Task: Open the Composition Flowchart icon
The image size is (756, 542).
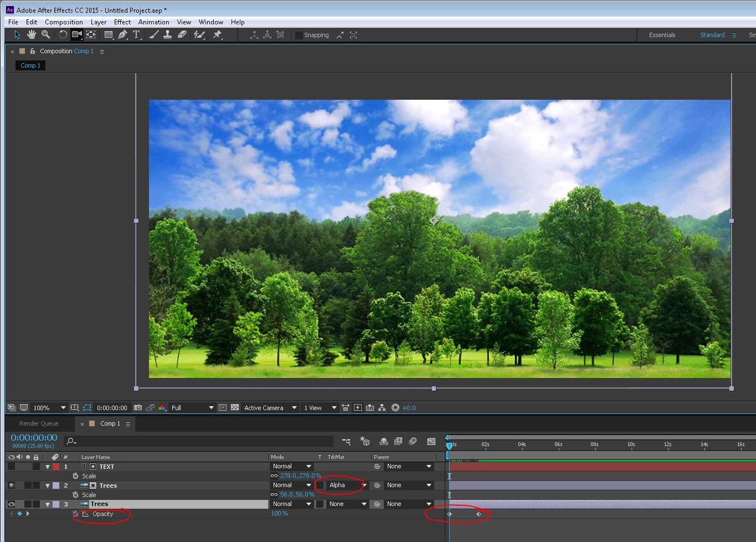Action: coord(382,407)
